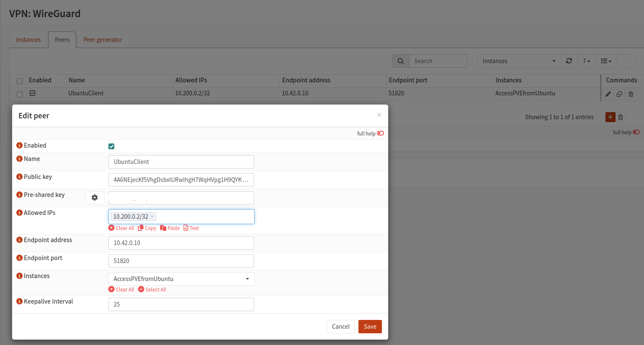
Task: Click the clone peer icon in Commands
Action: coord(619,94)
